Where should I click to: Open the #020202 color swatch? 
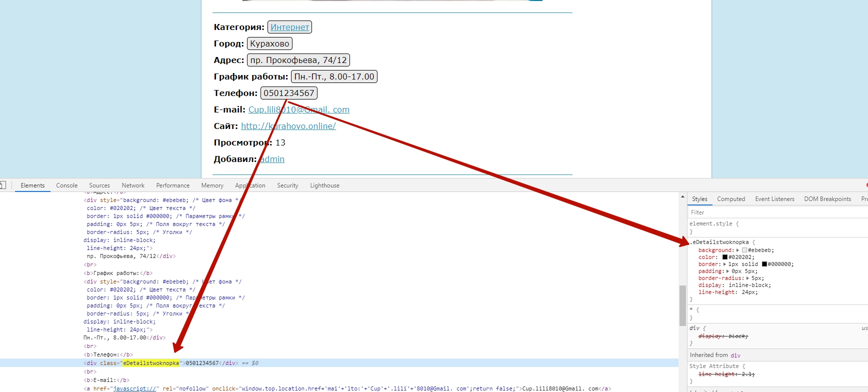(725, 257)
